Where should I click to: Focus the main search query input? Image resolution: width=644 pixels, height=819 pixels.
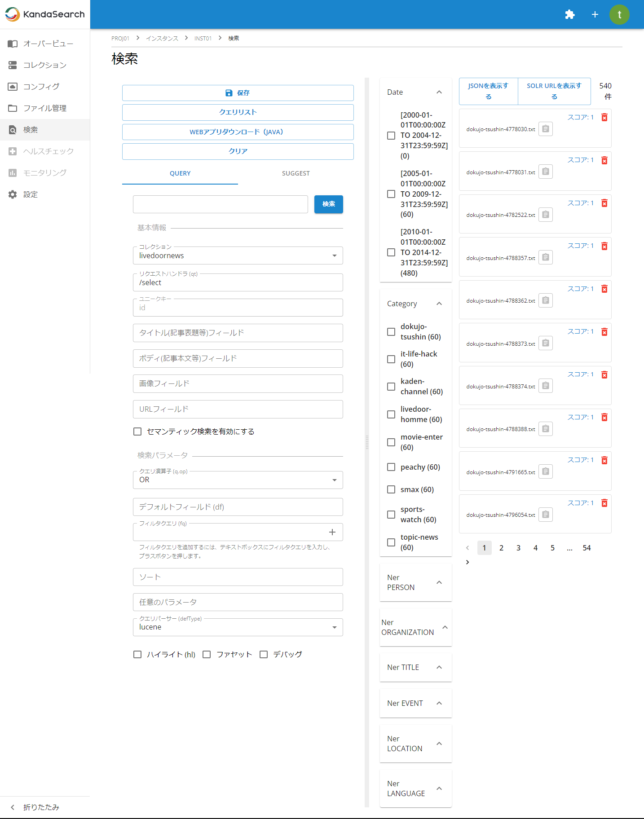pos(221,204)
